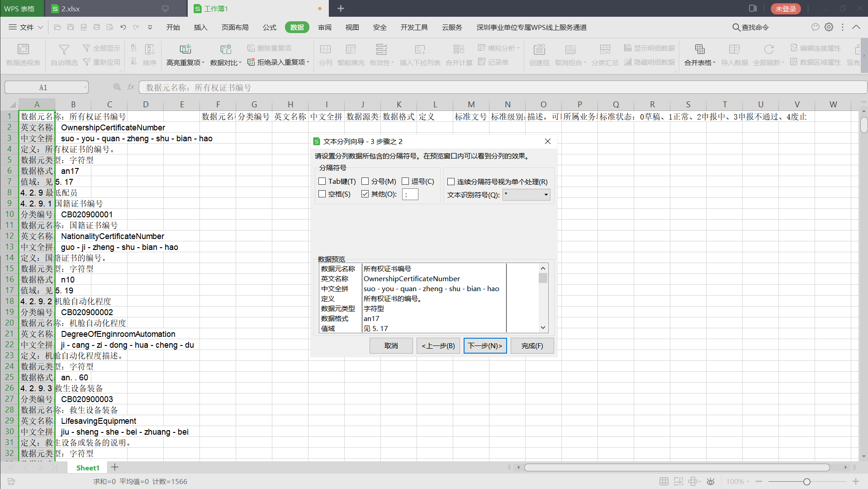
Task: Click the save icon in quick toolbar
Action: click(x=71, y=27)
